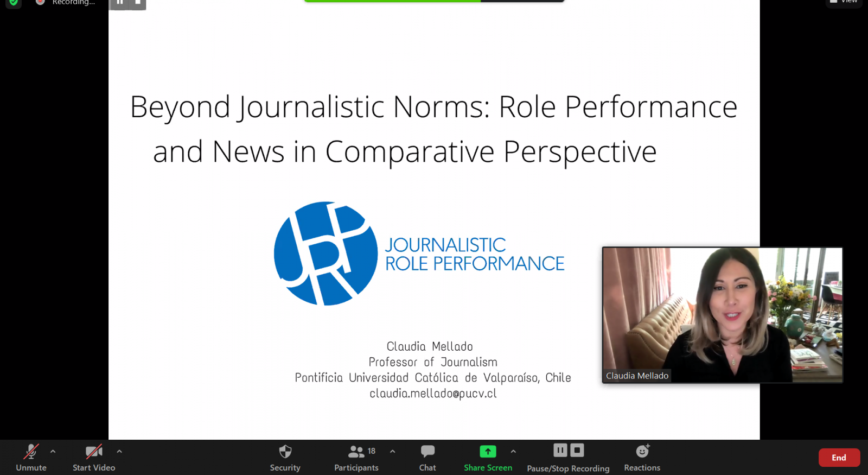Image resolution: width=868 pixels, height=475 pixels.
Task: Open the Participants panel
Action: [356, 458]
